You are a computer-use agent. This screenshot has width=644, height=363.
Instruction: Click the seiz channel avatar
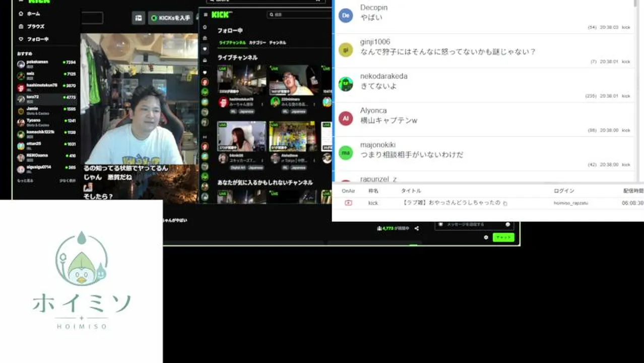21,76
